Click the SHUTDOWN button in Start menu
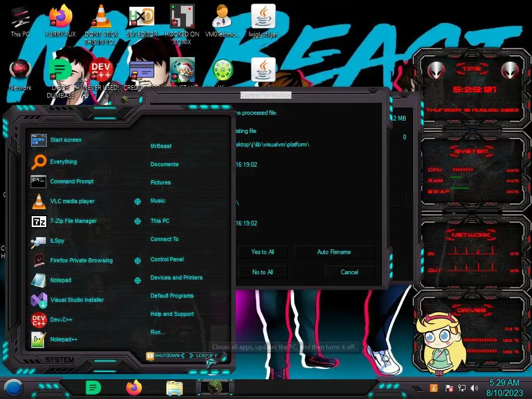 tap(167, 355)
